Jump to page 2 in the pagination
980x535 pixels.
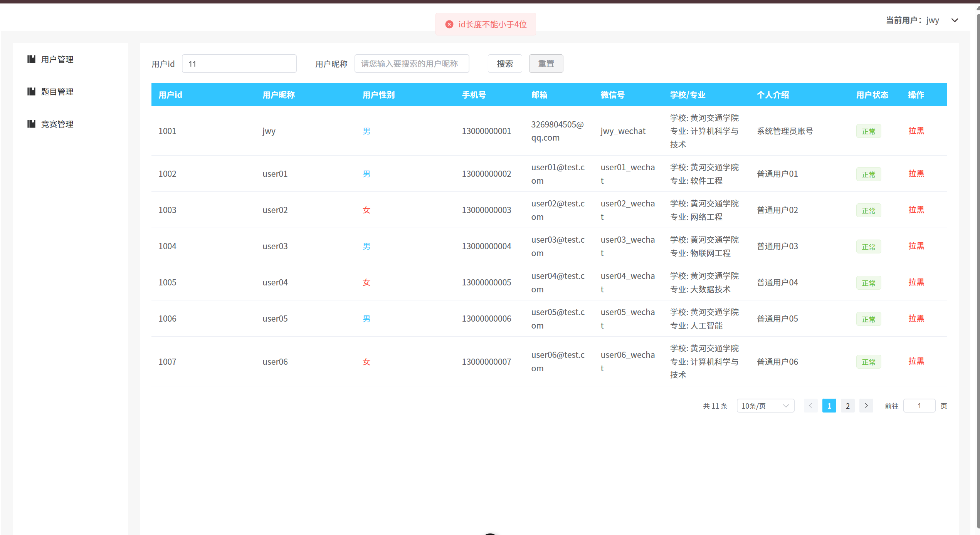click(847, 406)
